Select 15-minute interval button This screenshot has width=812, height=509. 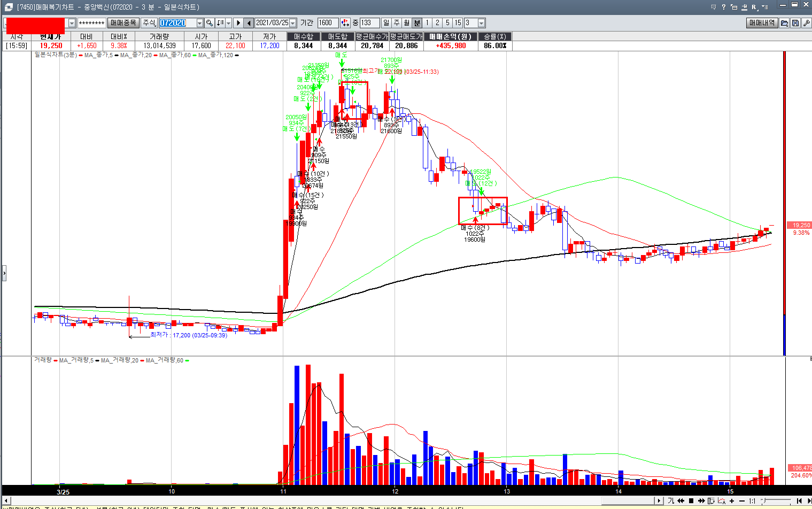pos(458,23)
